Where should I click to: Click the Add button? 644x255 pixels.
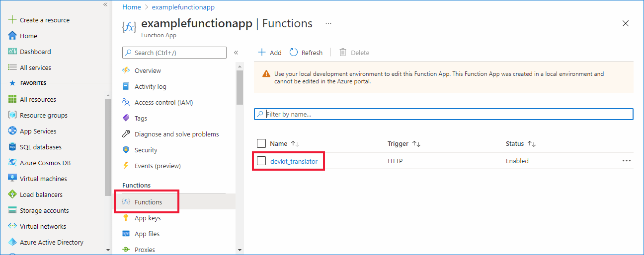click(270, 53)
